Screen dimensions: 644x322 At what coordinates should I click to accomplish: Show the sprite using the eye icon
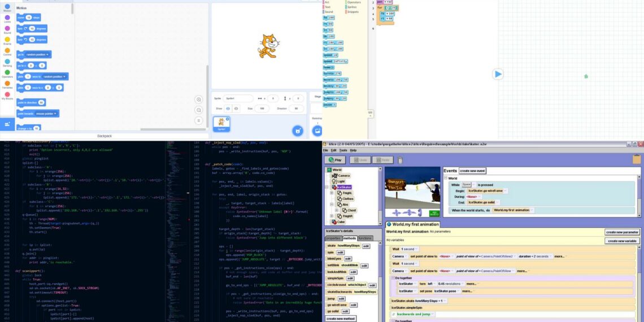tap(228, 109)
